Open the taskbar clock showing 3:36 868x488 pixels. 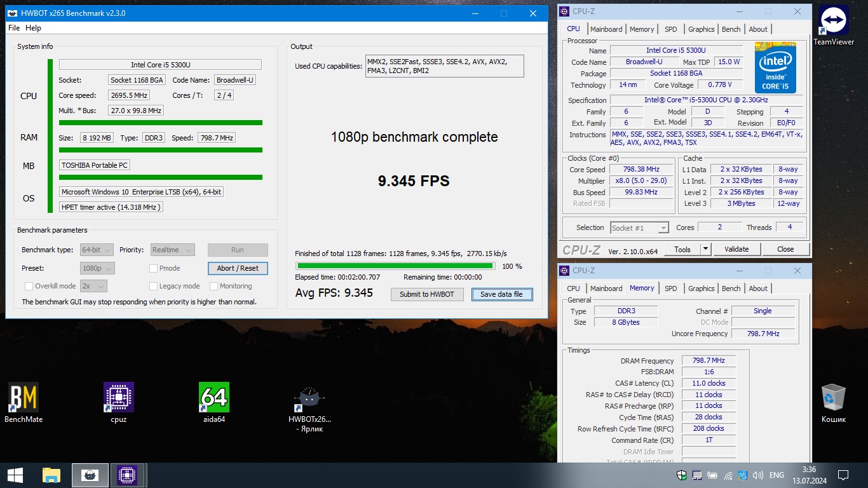[x=809, y=475]
